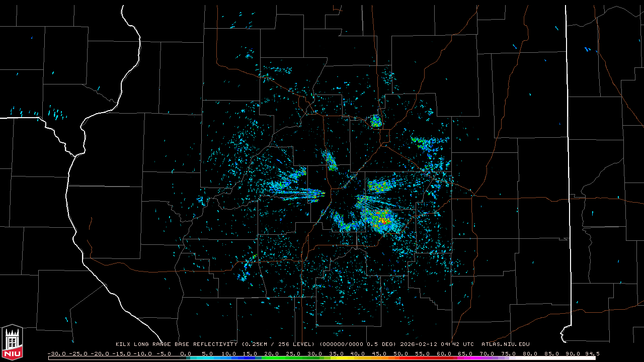Click the '94.5' scale label

(x=592, y=353)
